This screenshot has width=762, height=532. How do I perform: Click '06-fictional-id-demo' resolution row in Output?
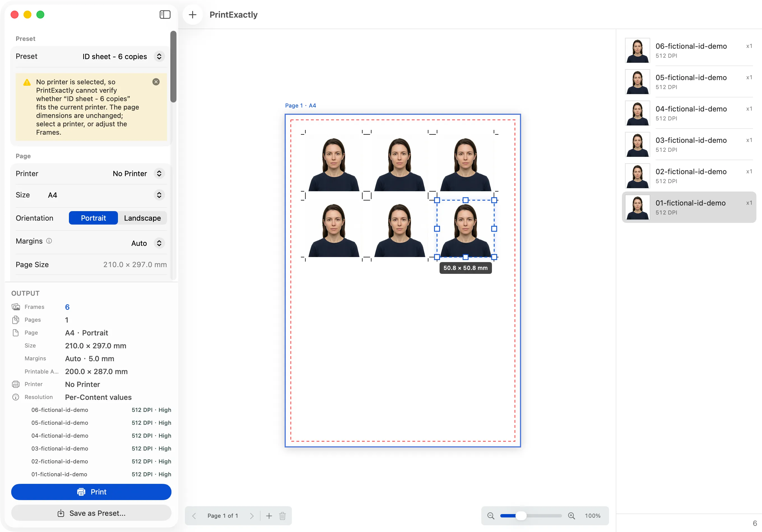[101, 410]
